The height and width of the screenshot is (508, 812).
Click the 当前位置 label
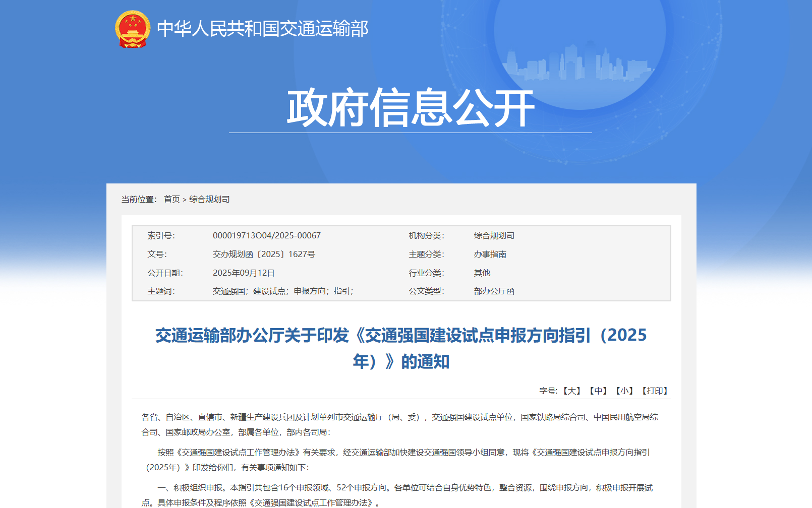(139, 200)
